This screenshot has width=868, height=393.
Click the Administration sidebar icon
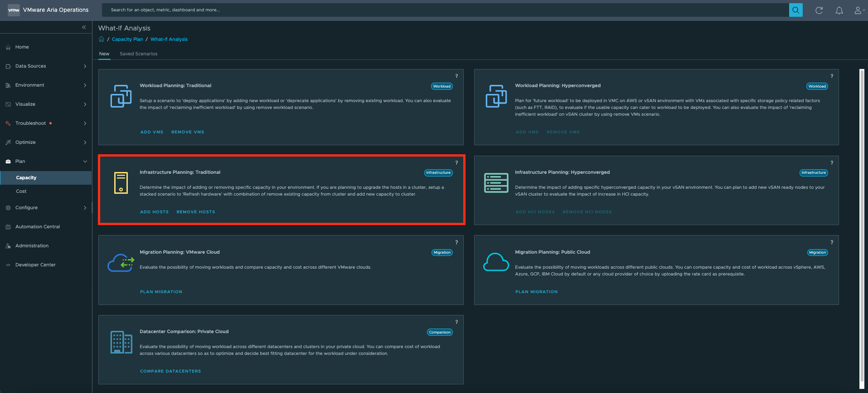click(x=8, y=246)
